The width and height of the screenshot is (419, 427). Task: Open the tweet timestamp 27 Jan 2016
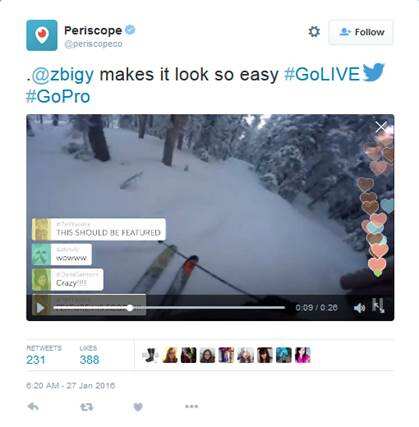tap(70, 386)
